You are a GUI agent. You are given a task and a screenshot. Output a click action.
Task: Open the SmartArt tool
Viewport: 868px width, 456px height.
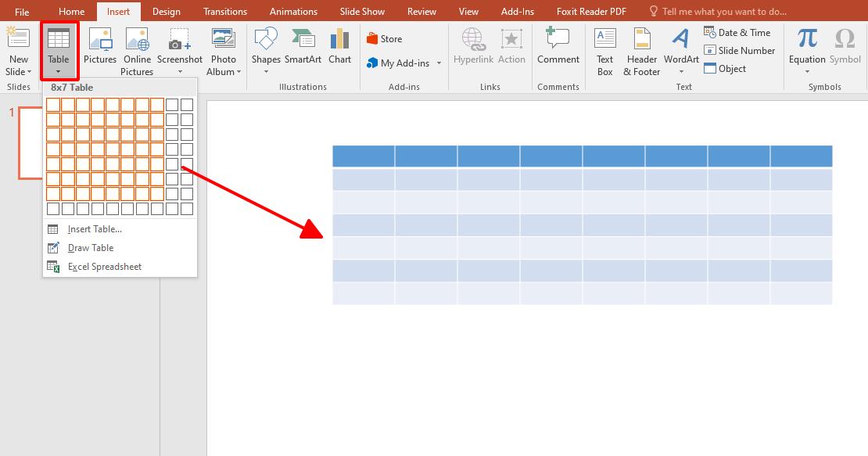click(303, 47)
